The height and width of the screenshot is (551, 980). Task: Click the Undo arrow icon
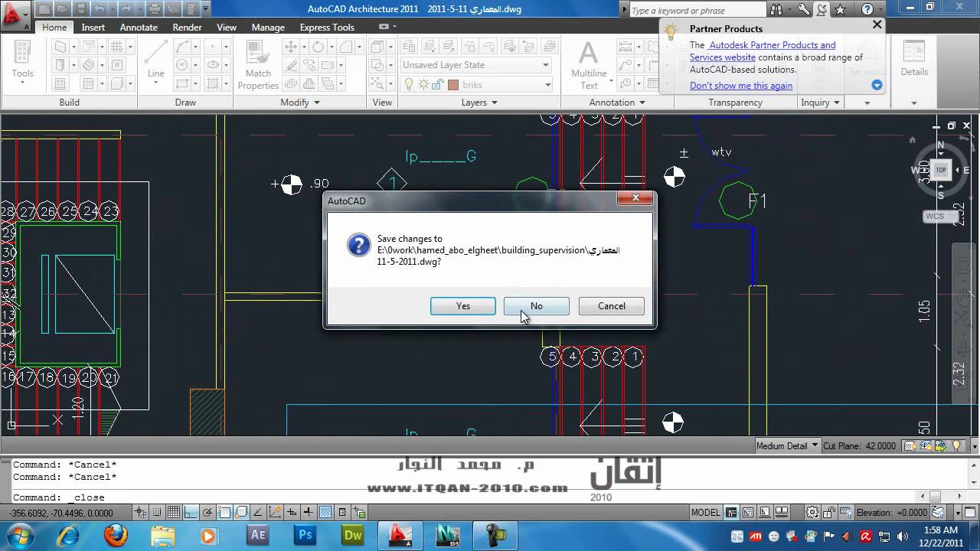99,9
